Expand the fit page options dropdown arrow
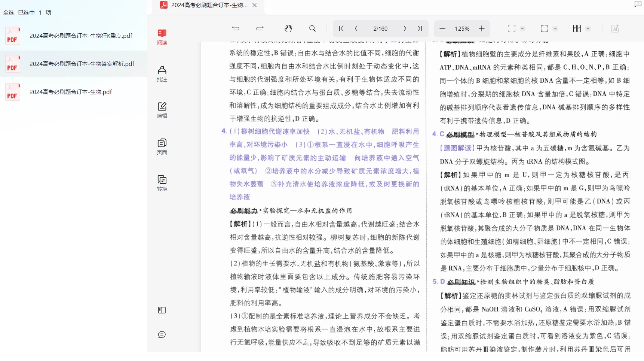Screen dimensions: 644x361 (x=555, y=28)
